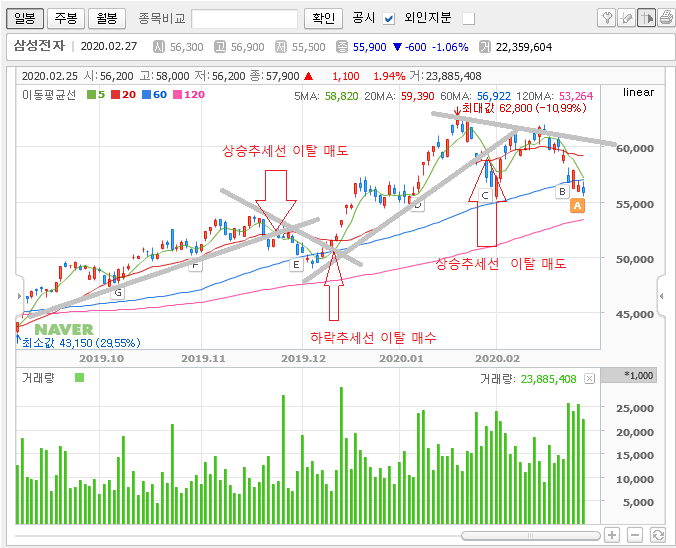Click the 종목비교 stock comparison input field
This screenshot has height=548, width=676.
(x=244, y=19)
